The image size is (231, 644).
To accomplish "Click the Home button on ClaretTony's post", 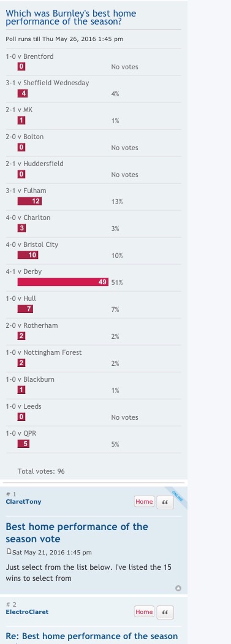I will click(144, 501).
